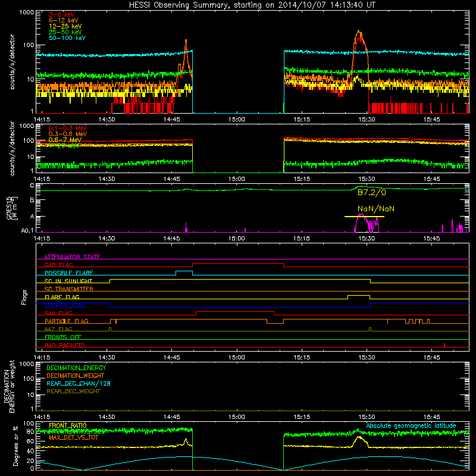Click the yellow flare interval bar under NaN/NaN

coord(364,217)
